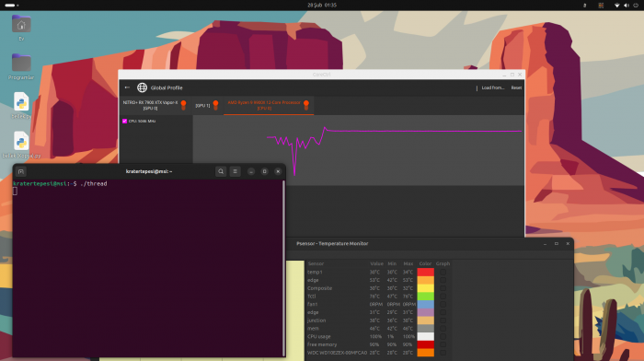Enable graph checkbox for Composite sensor

click(x=443, y=288)
